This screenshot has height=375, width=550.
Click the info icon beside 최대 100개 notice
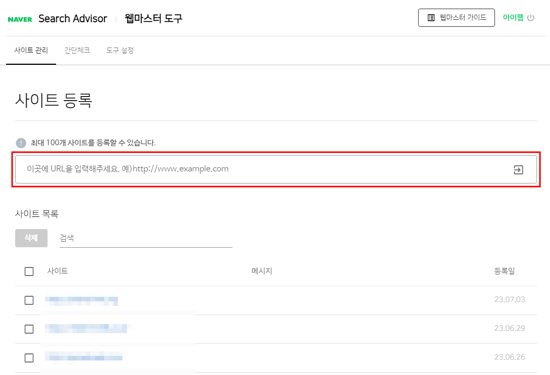pos(21,143)
